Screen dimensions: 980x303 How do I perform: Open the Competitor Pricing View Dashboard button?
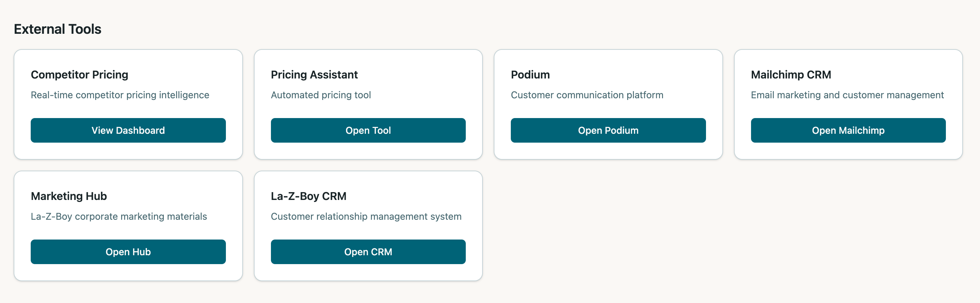point(128,130)
